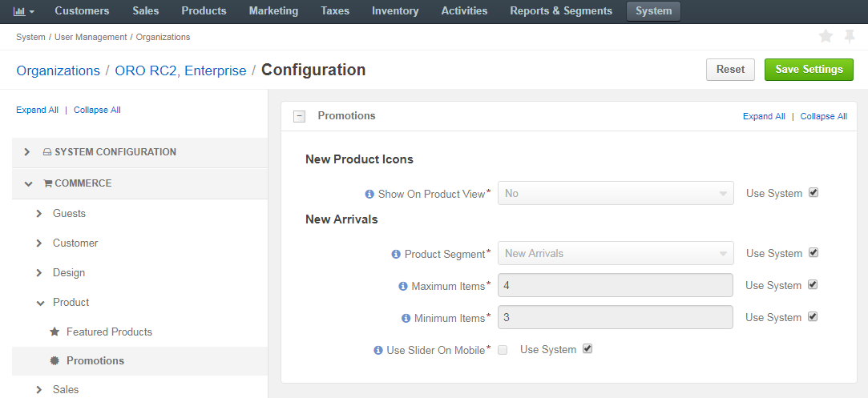Click info icon beside Use Slider On Mobile
This screenshot has height=398, width=868.
378,351
